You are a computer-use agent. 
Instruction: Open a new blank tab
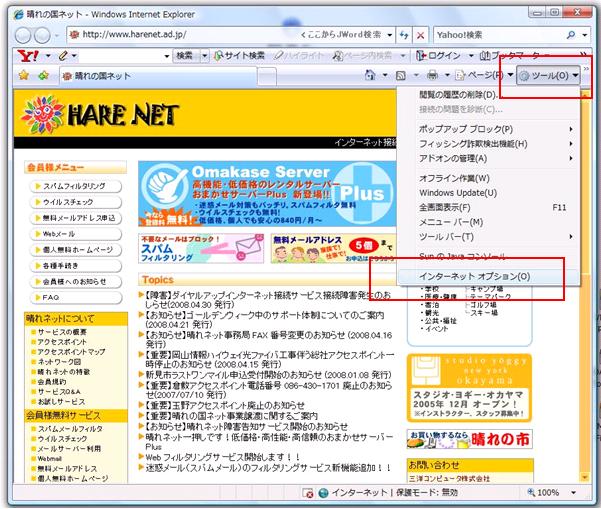(267, 76)
